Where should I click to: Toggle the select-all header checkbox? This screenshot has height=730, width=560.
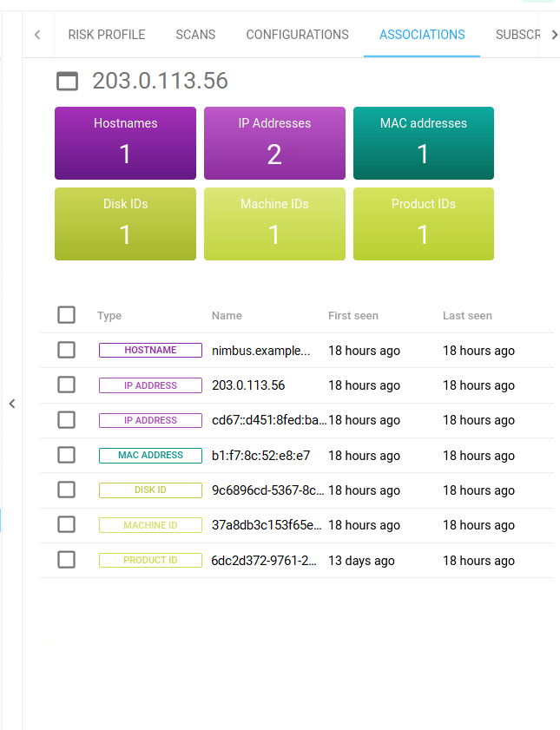point(66,315)
